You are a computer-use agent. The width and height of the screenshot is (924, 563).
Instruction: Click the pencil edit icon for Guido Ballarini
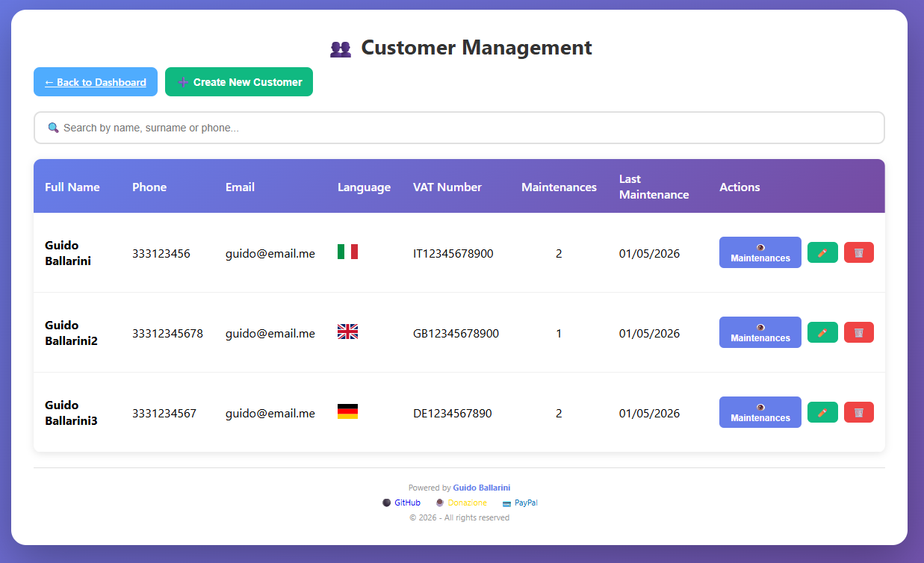coord(822,252)
